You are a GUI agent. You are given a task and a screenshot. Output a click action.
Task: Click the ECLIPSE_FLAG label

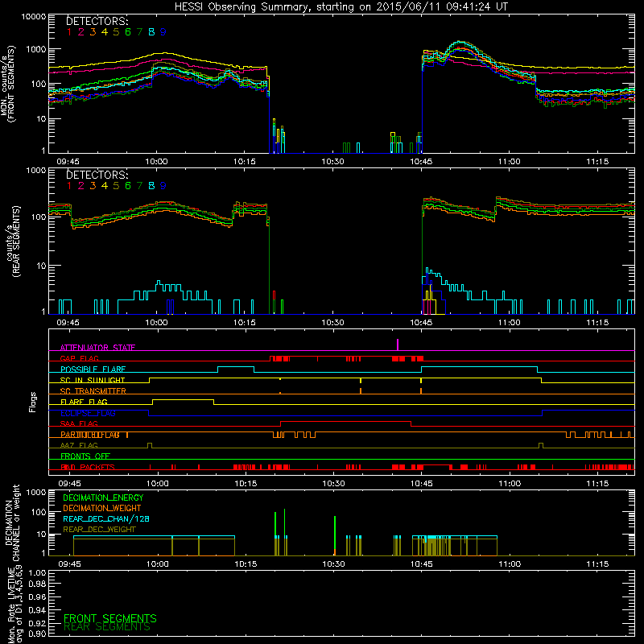click(88, 413)
